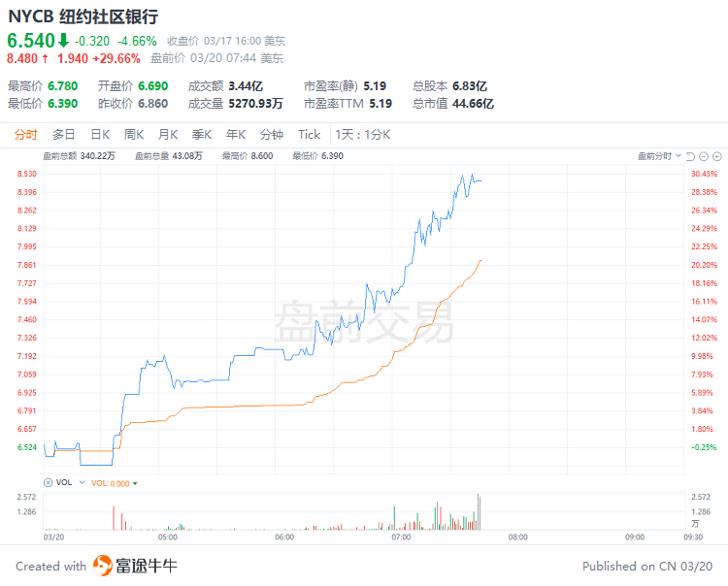
Task: Click the pre-market change +29.66%
Action: tap(116, 58)
